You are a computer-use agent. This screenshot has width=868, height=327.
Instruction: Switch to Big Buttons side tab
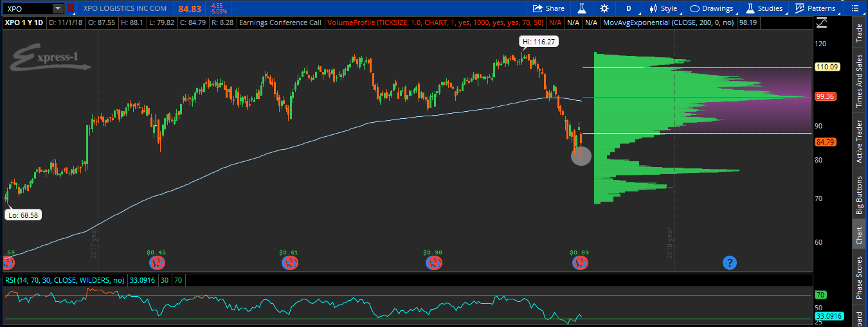pyautogui.click(x=858, y=195)
